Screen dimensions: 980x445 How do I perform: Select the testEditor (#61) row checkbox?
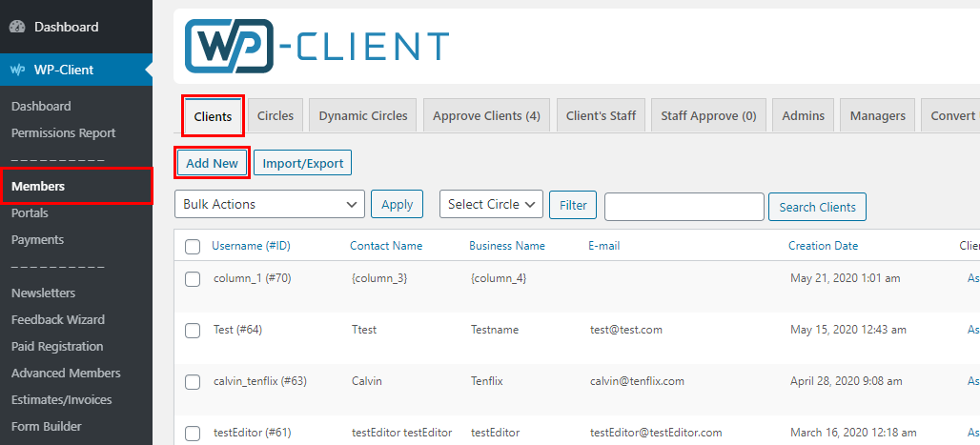[x=193, y=434]
